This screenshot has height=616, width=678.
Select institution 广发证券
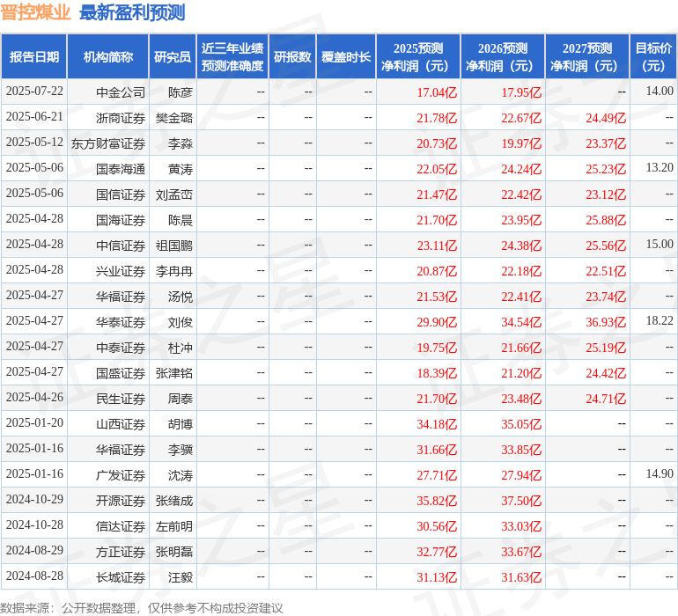click(x=121, y=474)
